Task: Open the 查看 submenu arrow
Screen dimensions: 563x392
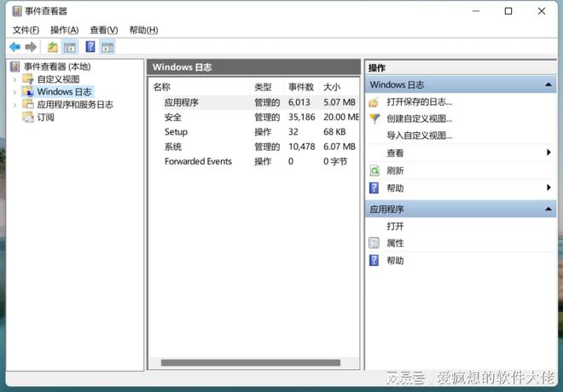Action: (548, 153)
